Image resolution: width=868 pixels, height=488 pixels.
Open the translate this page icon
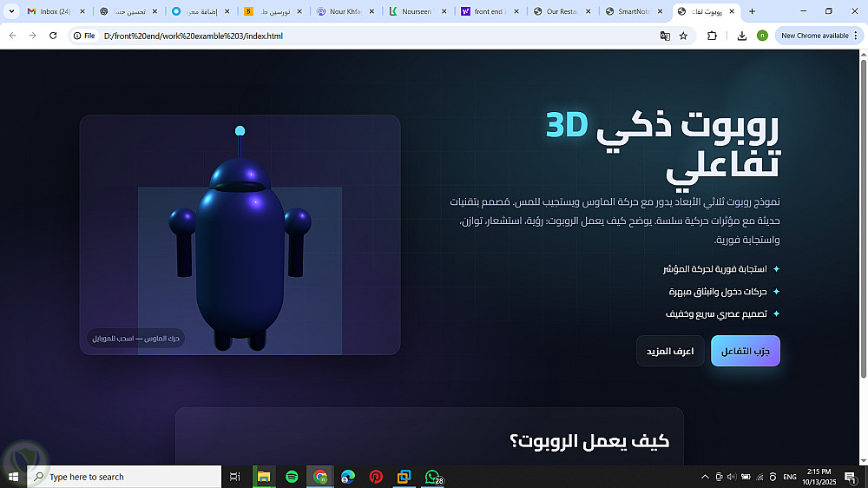pos(665,36)
